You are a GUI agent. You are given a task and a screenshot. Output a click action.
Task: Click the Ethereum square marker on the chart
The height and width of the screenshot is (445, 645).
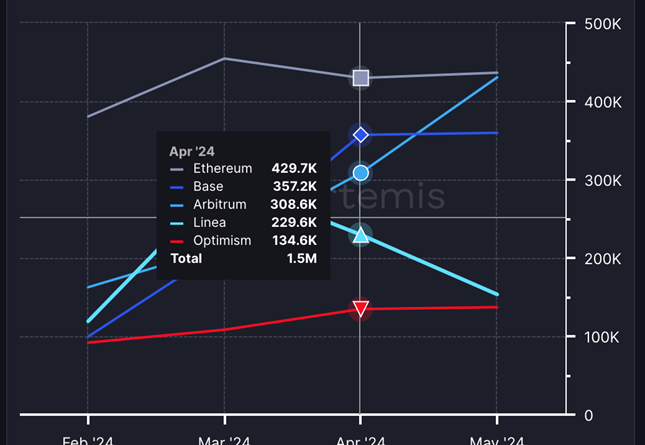coord(361,78)
